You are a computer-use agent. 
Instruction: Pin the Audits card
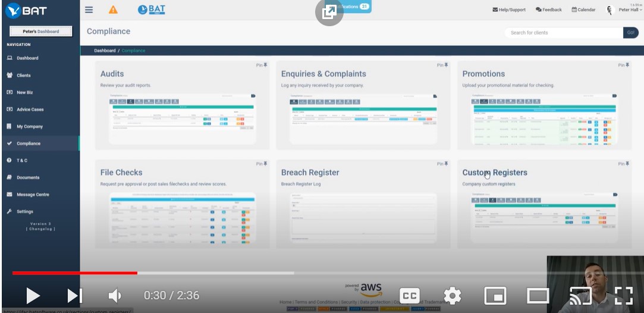[262, 65]
